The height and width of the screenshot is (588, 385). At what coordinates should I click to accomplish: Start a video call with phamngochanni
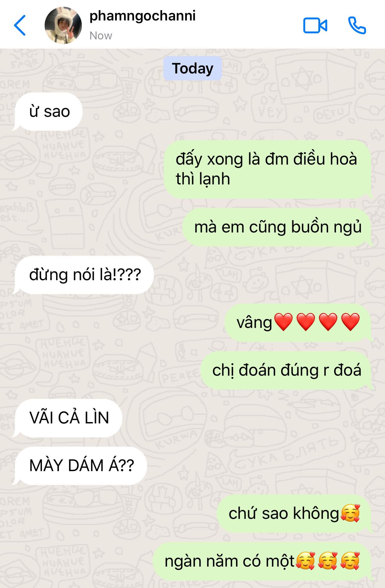(x=315, y=25)
